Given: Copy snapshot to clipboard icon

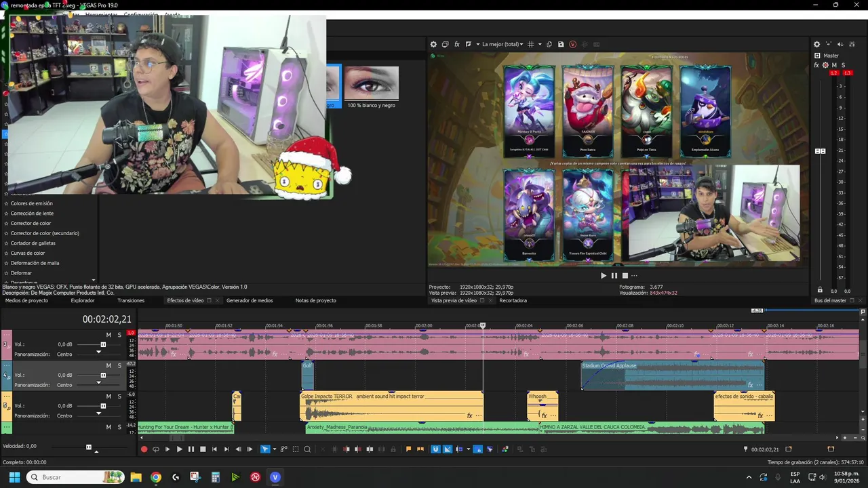Looking at the screenshot, I should (549, 44).
